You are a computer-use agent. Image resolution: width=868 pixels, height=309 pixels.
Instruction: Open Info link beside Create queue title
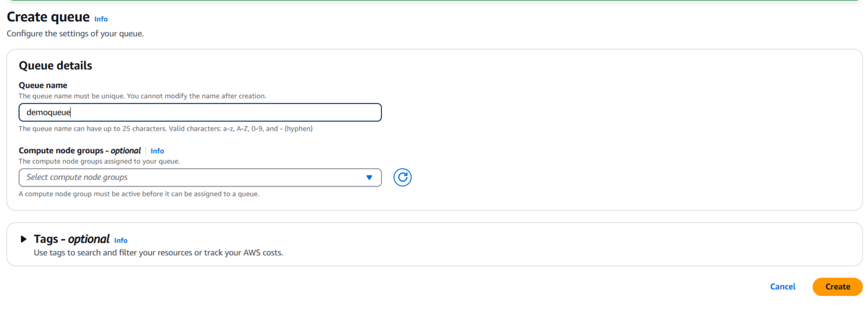[x=101, y=19]
